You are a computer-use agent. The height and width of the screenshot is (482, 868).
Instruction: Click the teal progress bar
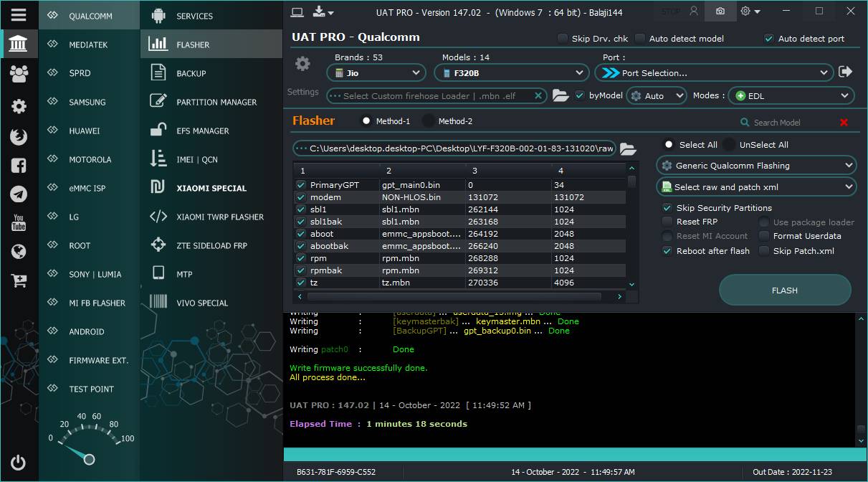tap(575, 455)
